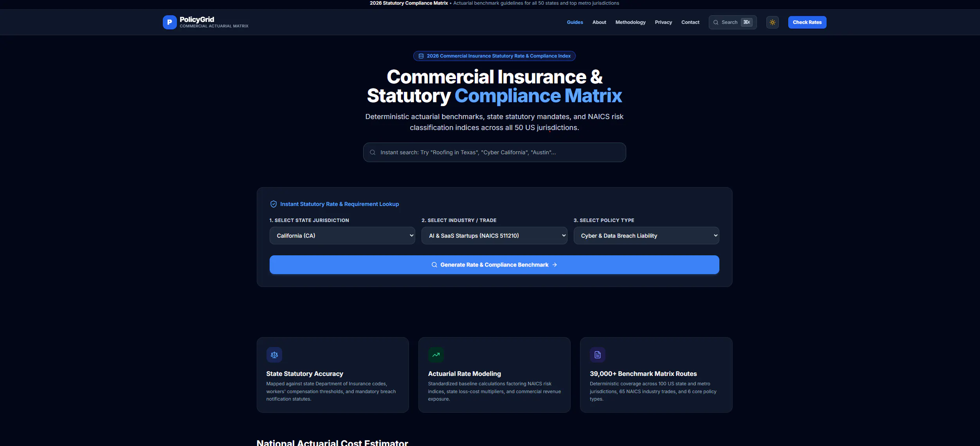The width and height of the screenshot is (980, 446).
Task: Click the '1. SELECT STATE JURISDICTION' label
Action: (309, 220)
